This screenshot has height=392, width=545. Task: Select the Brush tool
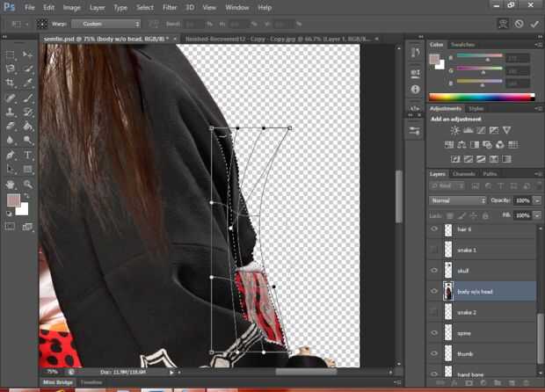(27, 98)
